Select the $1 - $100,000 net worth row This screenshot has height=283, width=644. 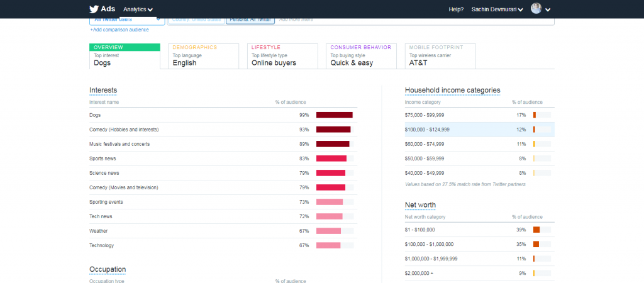click(480, 230)
